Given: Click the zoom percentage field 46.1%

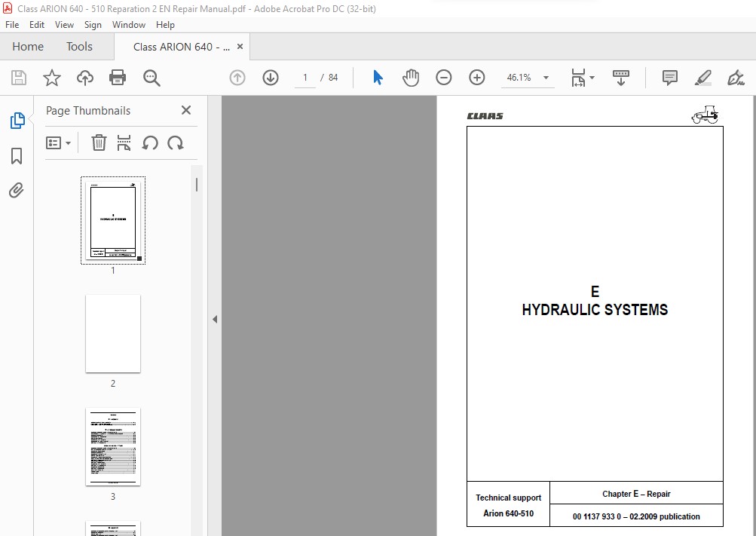Looking at the screenshot, I should [x=519, y=78].
